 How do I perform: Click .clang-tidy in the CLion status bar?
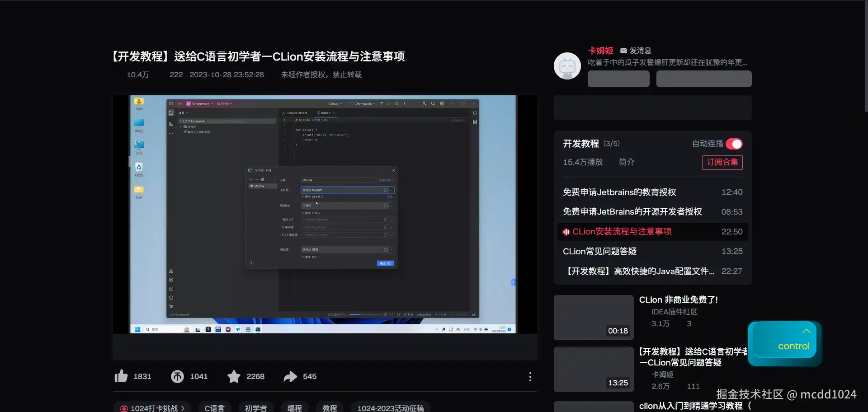click(x=424, y=314)
